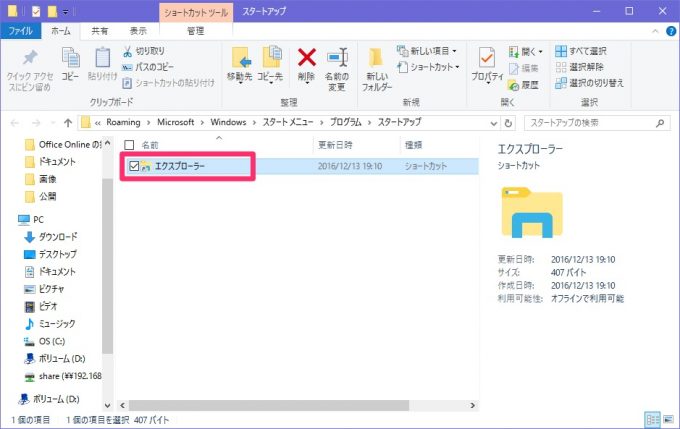The image size is (680, 429).
Task: Open ピクチャ in navigation pane
Action: point(44,289)
